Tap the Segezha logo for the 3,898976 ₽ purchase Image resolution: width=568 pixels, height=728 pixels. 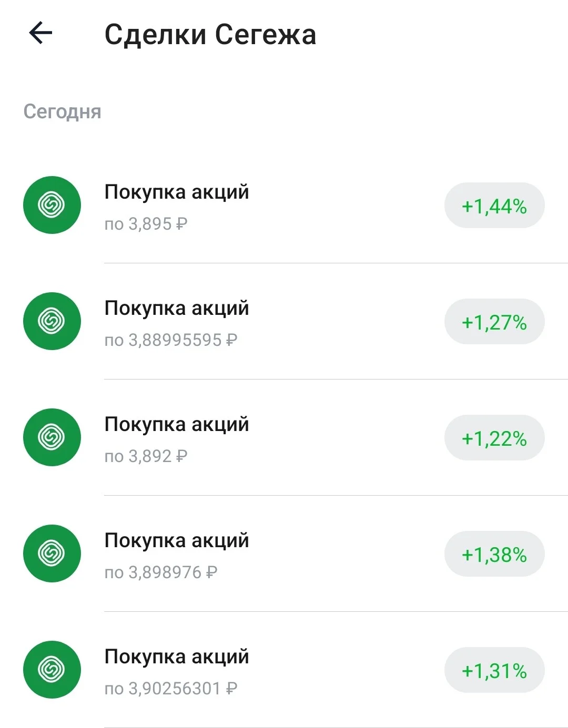52,553
